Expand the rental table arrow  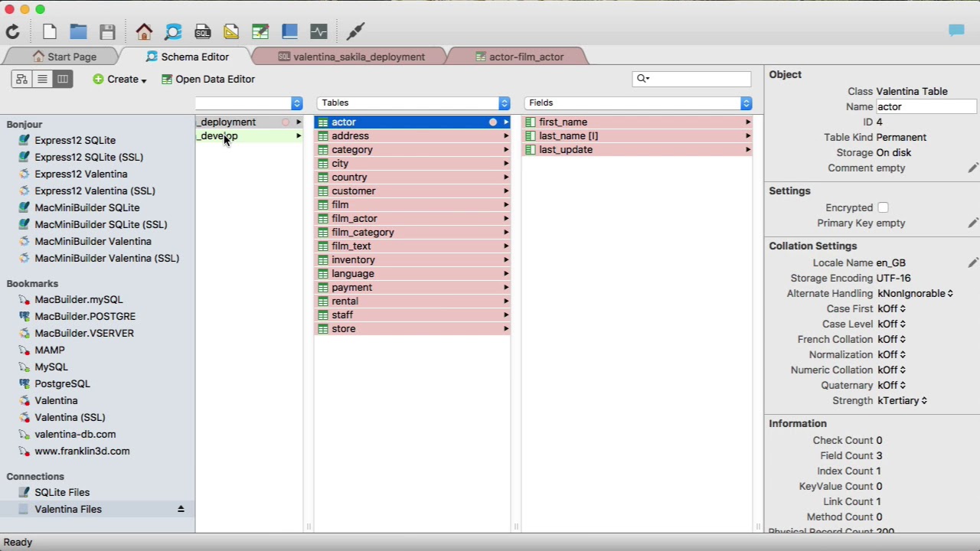coord(506,301)
